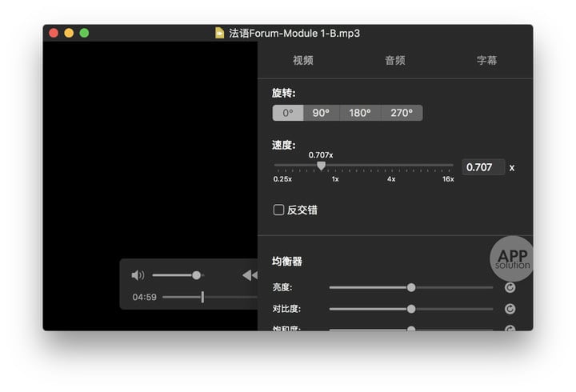Rotate video 270°
576x392 pixels.
click(x=402, y=113)
